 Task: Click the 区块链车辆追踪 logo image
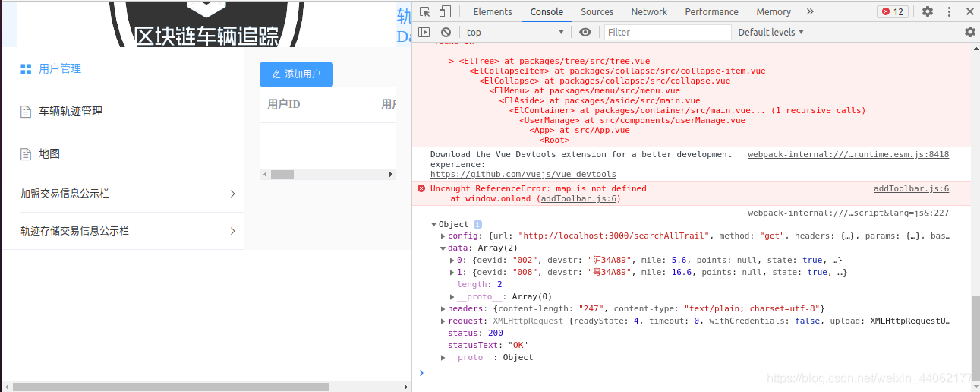(x=206, y=24)
